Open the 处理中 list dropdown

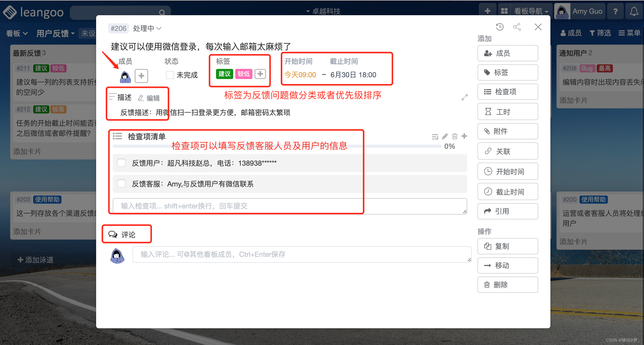click(147, 28)
